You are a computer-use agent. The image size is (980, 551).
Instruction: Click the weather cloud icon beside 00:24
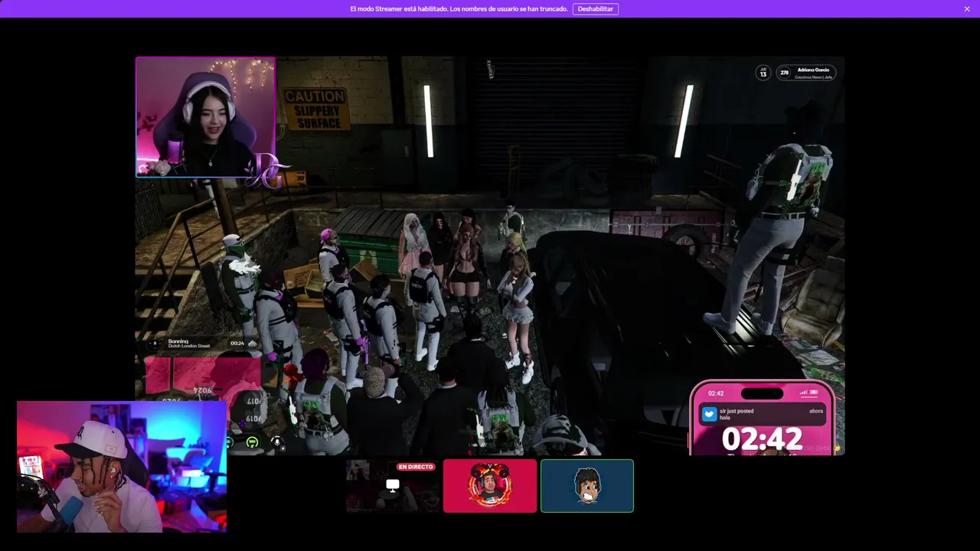251,343
